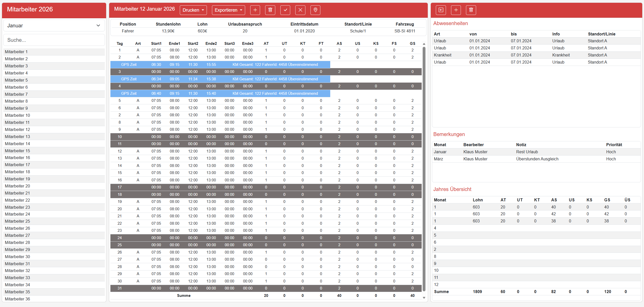Click day 12 row in the table
The image size is (644, 307).
[266, 151]
